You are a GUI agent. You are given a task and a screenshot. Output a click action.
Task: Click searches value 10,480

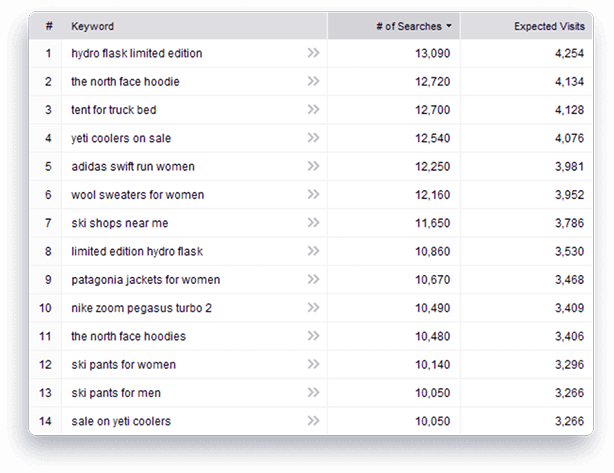click(x=433, y=336)
